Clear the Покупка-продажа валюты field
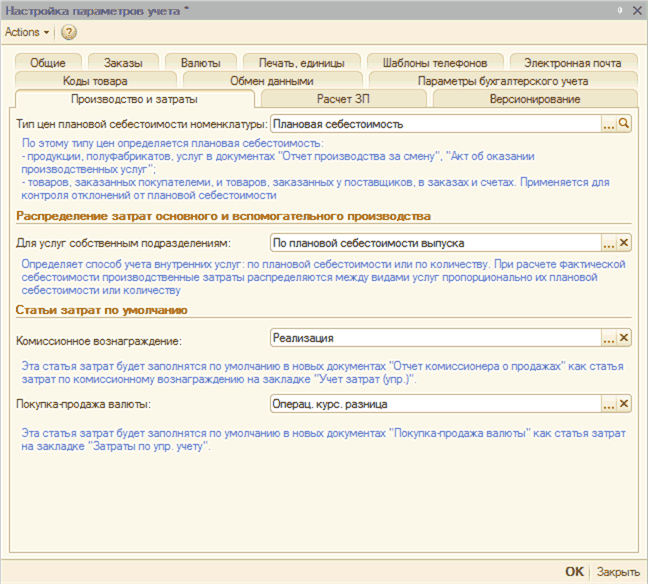This screenshot has height=584, width=648. [x=625, y=404]
